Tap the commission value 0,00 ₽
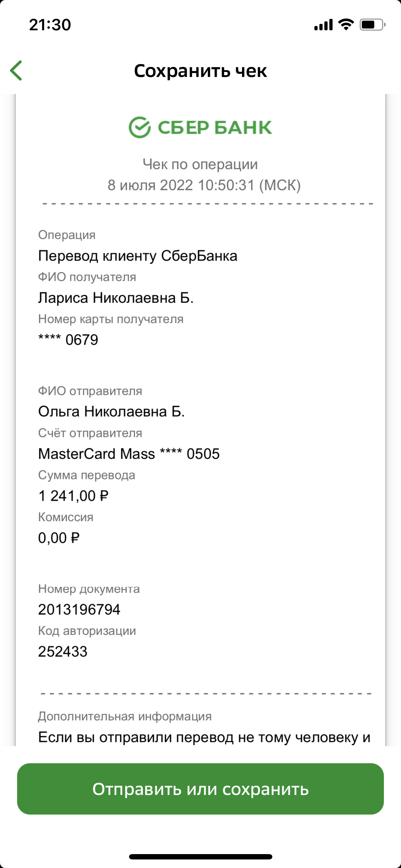The height and width of the screenshot is (868, 401). [x=59, y=538]
